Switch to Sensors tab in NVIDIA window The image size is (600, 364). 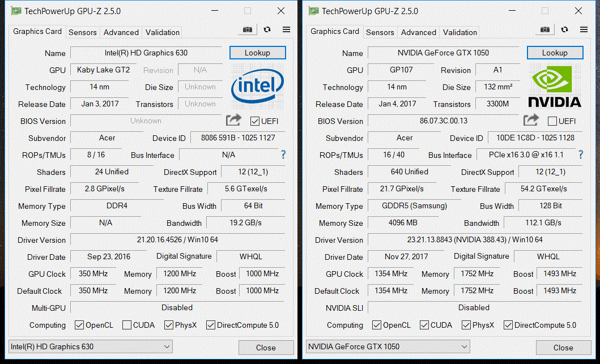click(x=380, y=32)
